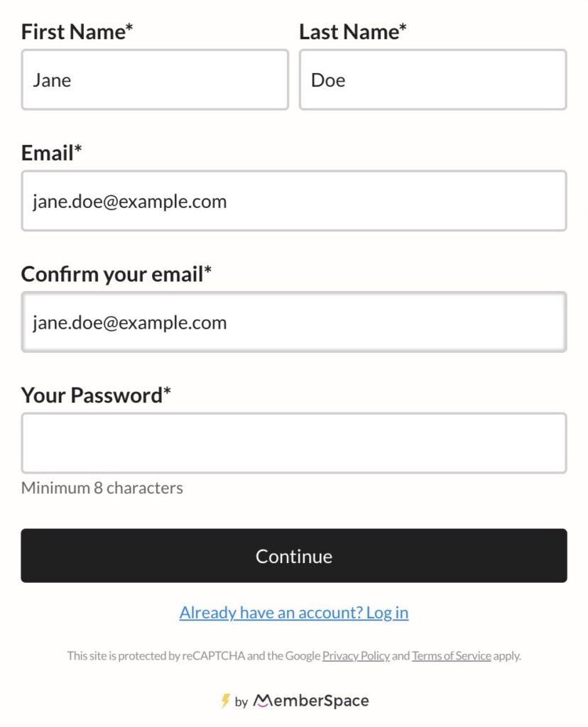This screenshot has width=588, height=727.
Task: Click the empty Your Password field
Action: [294, 443]
